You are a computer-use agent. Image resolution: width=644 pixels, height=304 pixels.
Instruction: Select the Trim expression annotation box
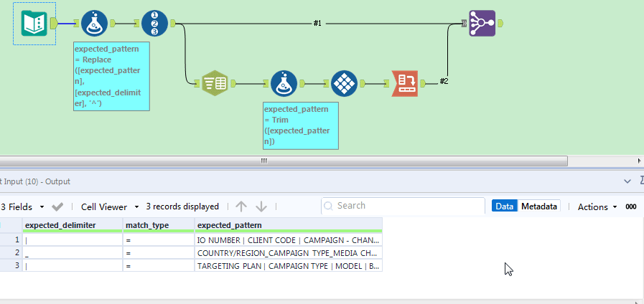coord(301,125)
